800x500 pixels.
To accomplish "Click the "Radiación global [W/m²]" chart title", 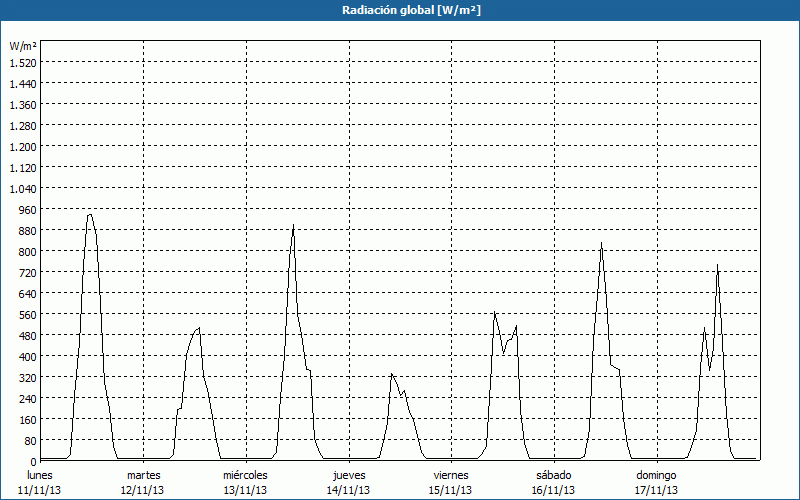I will tap(400, 10).
